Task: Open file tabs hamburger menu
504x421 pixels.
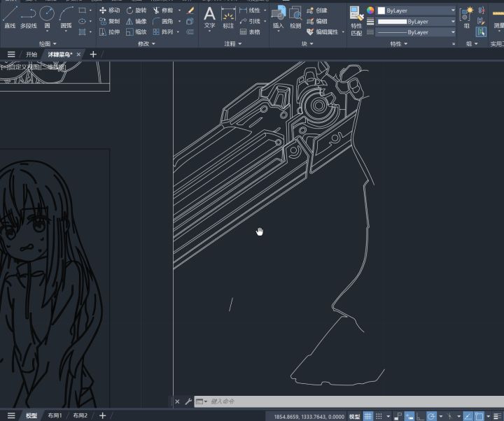Action: point(11,55)
